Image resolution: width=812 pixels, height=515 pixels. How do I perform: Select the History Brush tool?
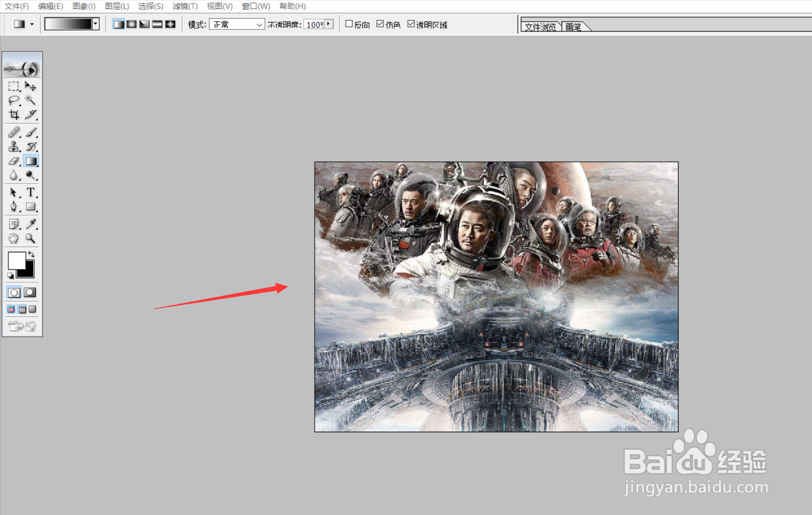31,147
